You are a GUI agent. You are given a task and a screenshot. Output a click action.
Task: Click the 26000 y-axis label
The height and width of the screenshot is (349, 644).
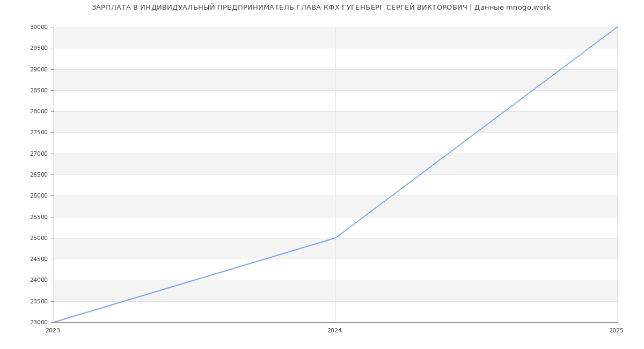(x=39, y=196)
